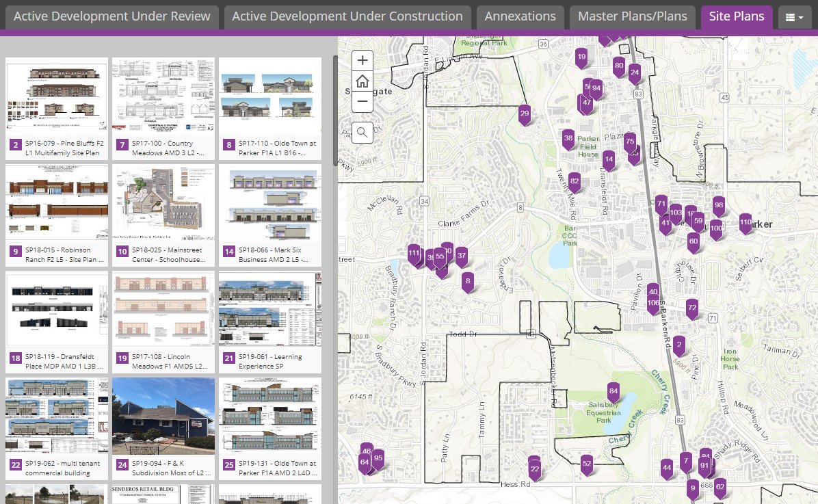Click map marker 22 near Hess Rd

tap(535, 470)
